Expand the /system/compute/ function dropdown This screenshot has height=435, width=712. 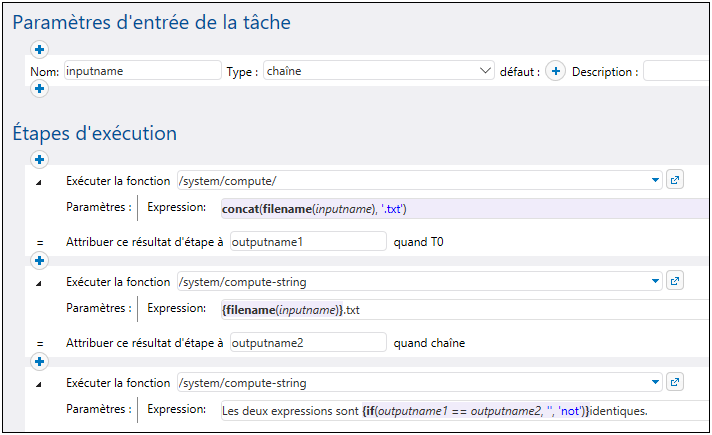click(x=656, y=181)
